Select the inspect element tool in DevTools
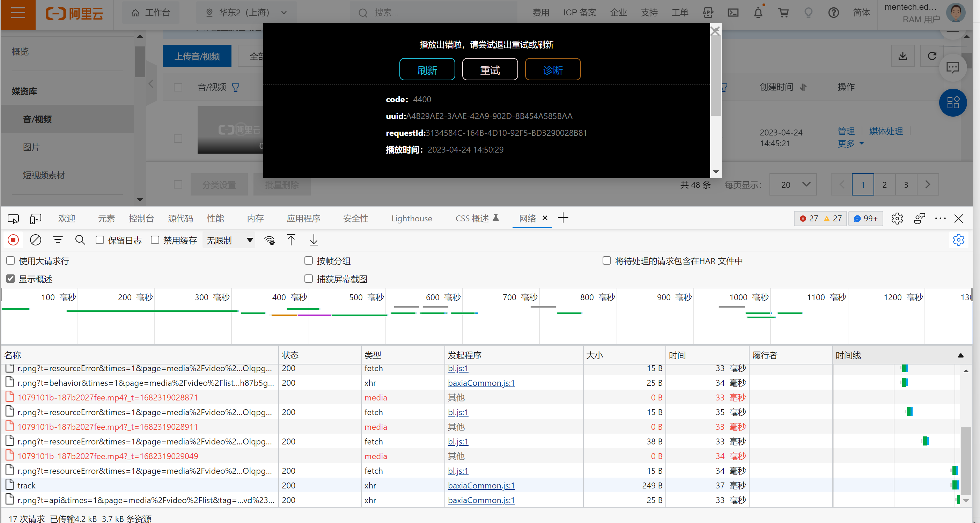 [13, 219]
